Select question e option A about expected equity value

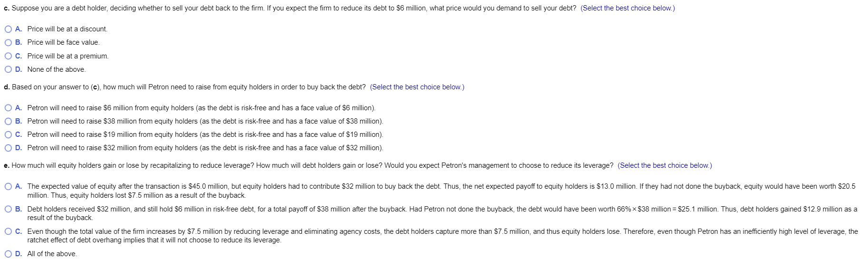pyautogui.click(x=8, y=186)
